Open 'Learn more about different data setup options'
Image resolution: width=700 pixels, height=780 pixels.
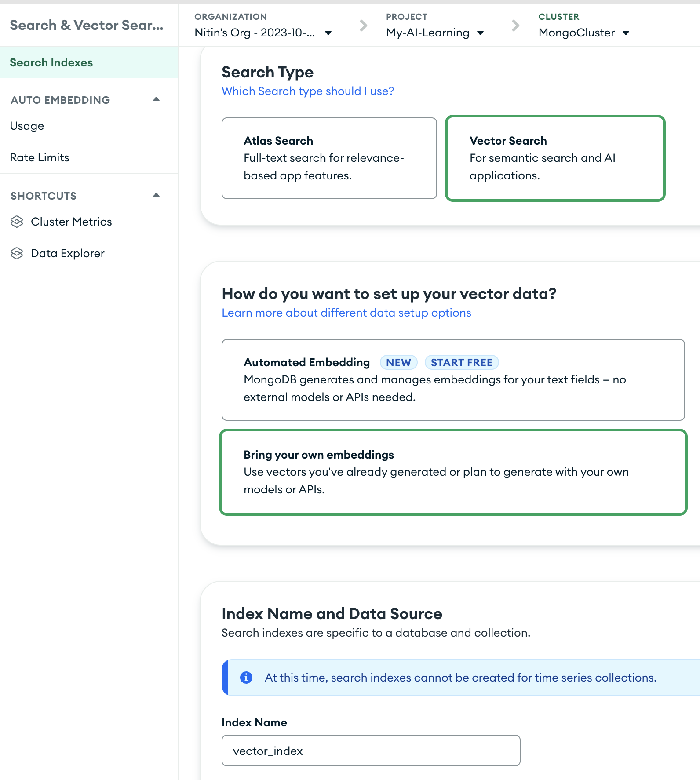(346, 313)
